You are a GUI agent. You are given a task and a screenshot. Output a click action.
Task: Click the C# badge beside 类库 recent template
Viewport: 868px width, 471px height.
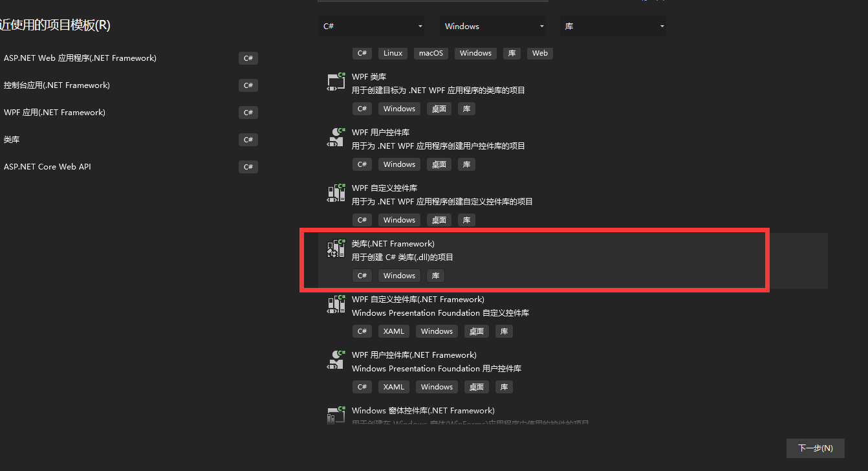pyautogui.click(x=248, y=140)
